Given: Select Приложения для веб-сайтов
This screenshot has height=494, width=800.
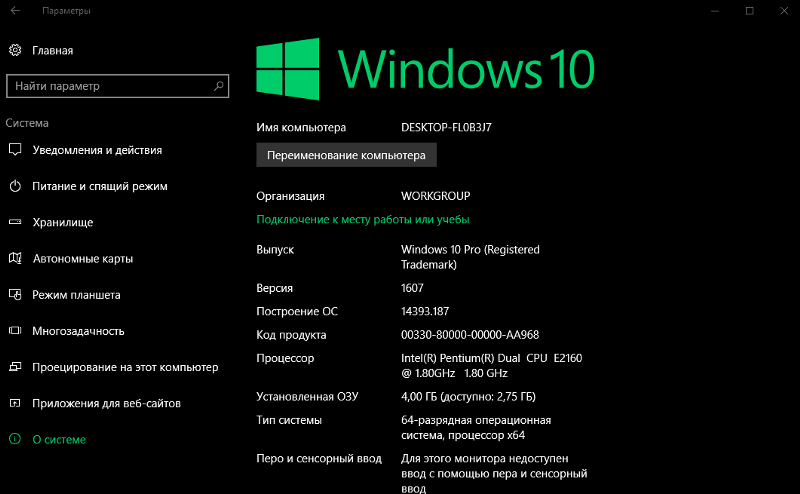Looking at the screenshot, I should [106, 404].
